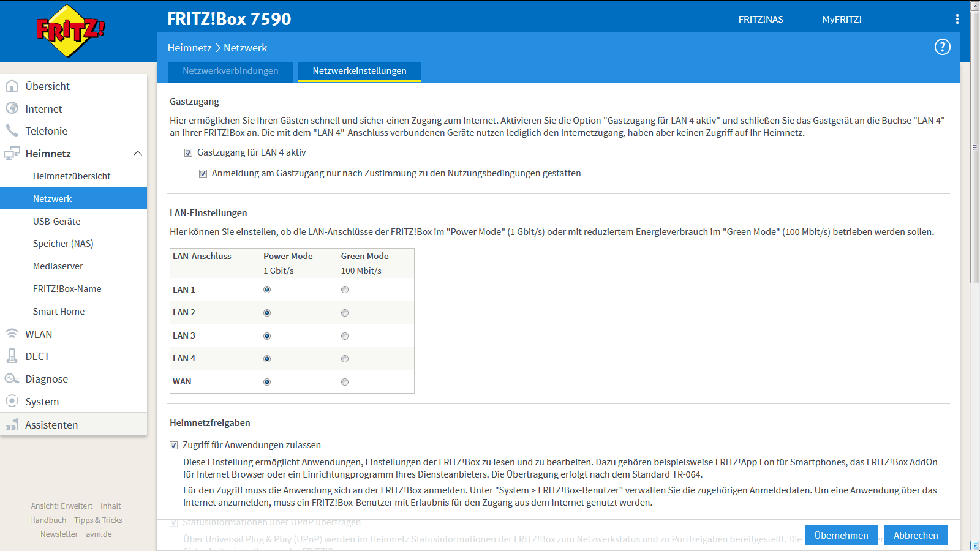Click the scrollbar down arrow
Viewport: 980px width, 551px height.
(974, 545)
